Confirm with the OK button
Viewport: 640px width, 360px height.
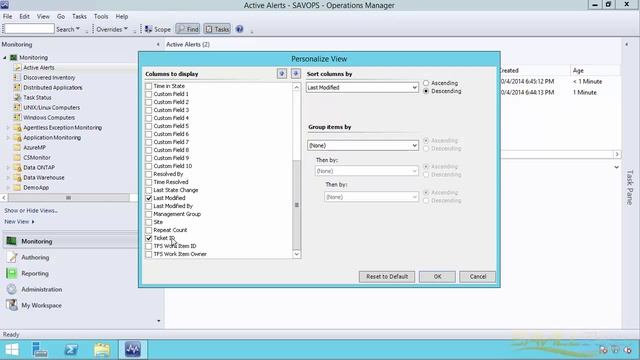tap(437, 276)
